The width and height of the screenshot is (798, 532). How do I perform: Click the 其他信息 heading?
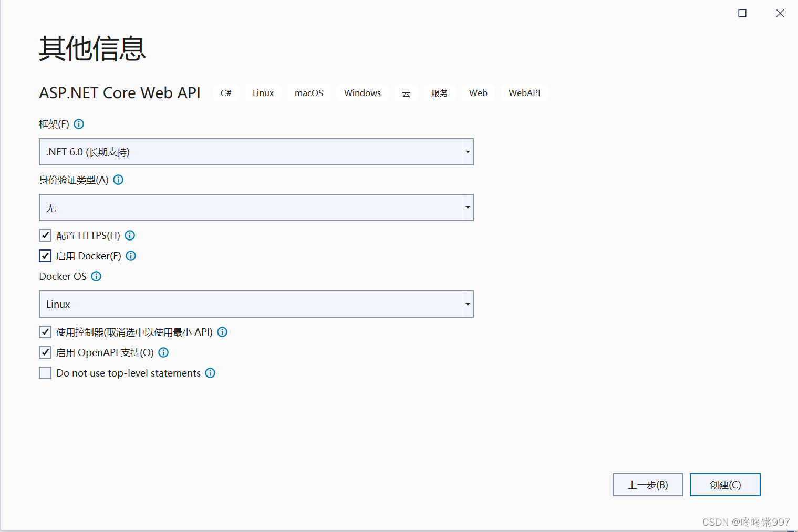click(92, 49)
